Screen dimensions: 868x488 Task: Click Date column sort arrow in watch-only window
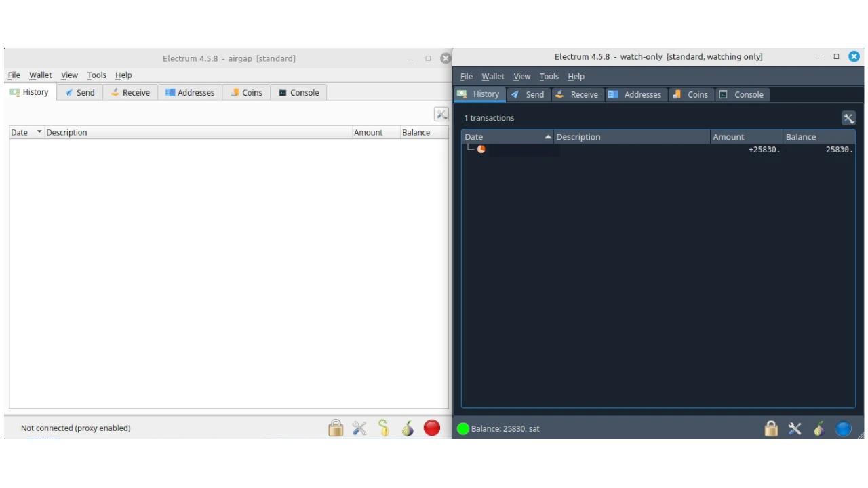(548, 137)
